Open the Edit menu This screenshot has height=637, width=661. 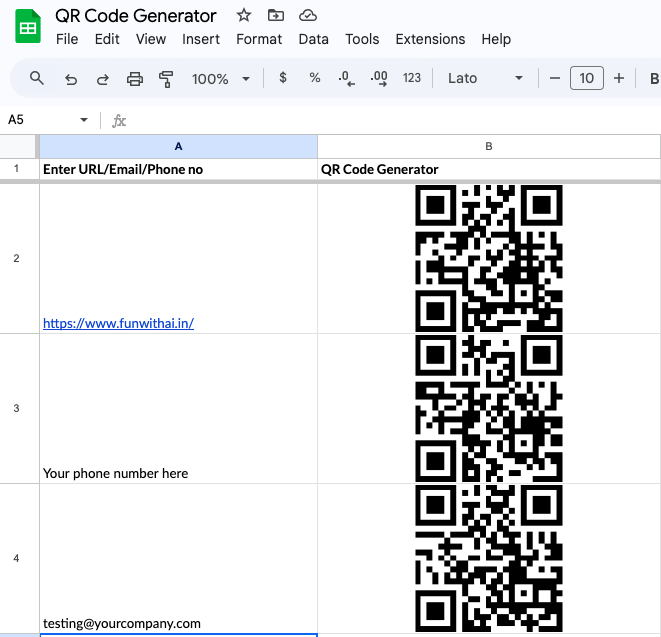(107, 39)
